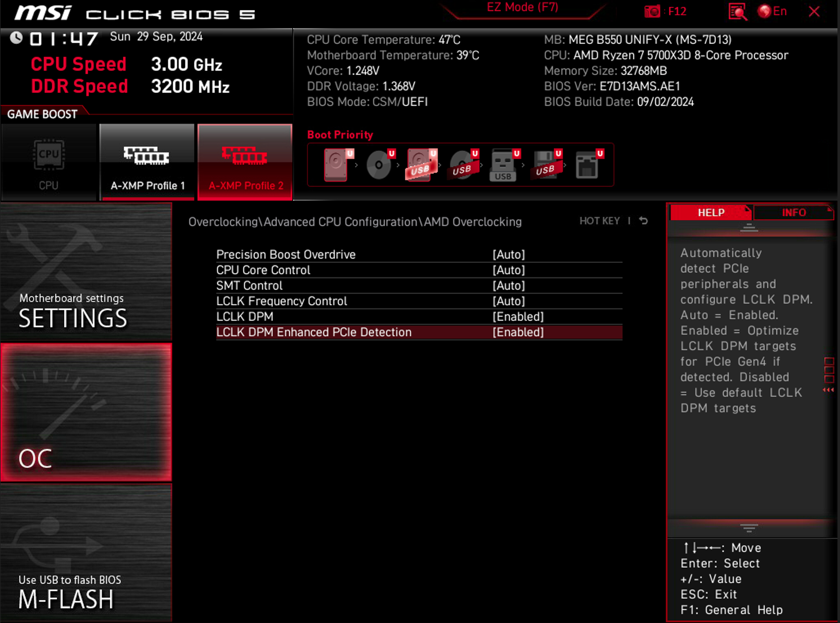
Task: Open the M-FLASH BIOS flashing section
Action: pos(86,552)
